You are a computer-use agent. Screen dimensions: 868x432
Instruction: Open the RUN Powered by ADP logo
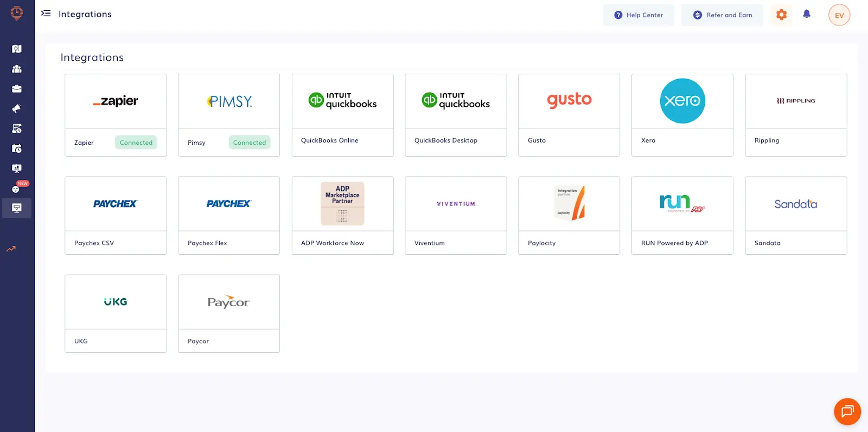[x=682, y=204]
